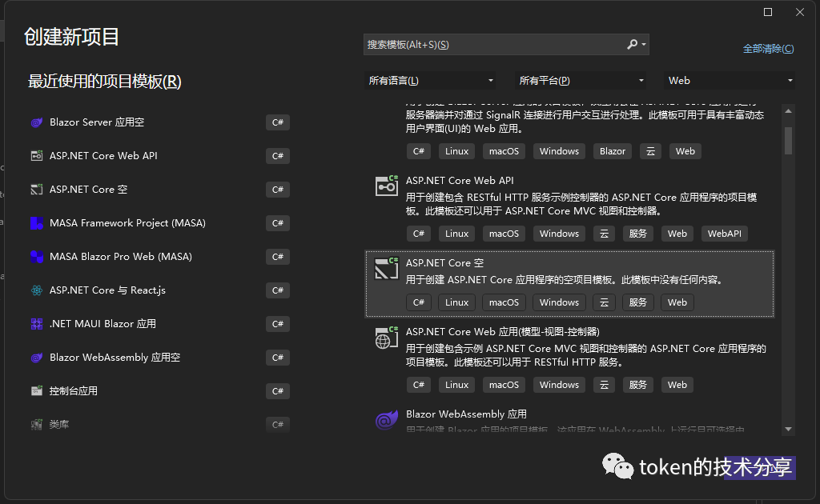Click the ASP.NET Core Web 应用 MVC icon
Image resolution: width=820 pixels, height=504 pixels.
pyautogui.click(x=387, y=337)
